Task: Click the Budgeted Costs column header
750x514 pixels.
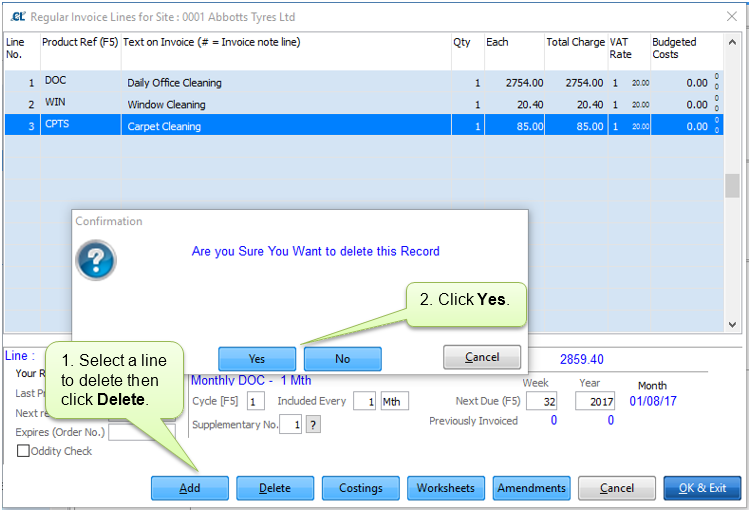Action: coord(674,48)
